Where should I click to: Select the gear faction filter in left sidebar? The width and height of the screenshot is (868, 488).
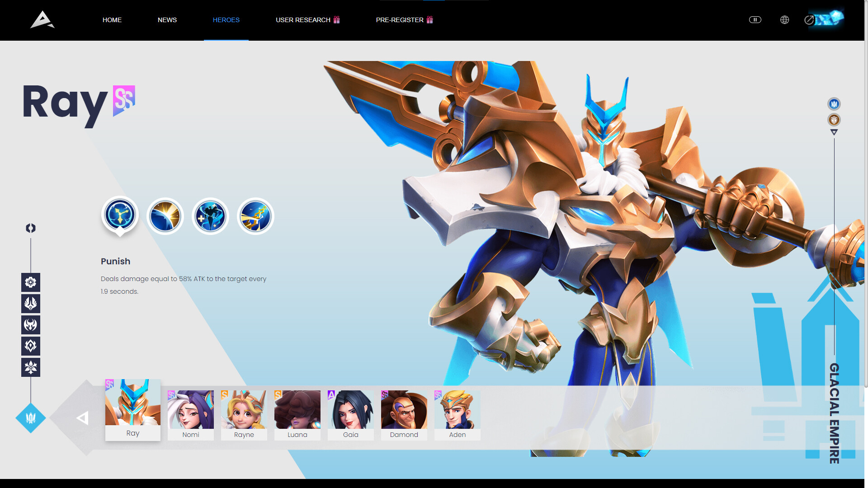30,282
